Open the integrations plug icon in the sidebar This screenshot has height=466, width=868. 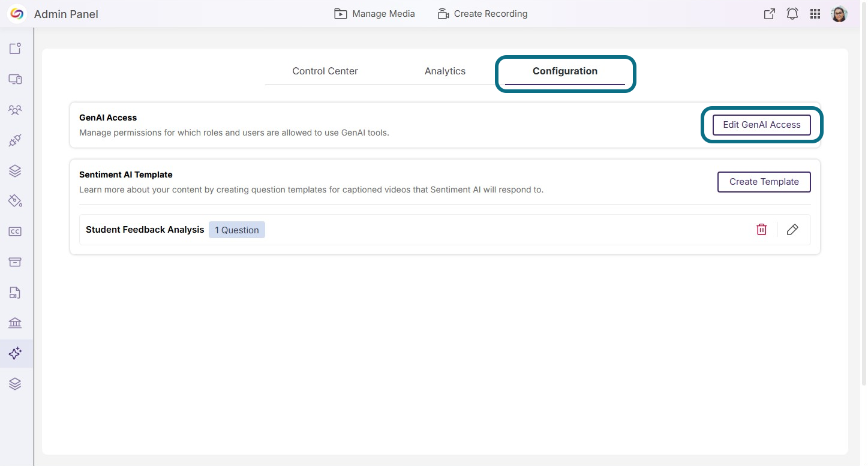[x=15, y=140]
